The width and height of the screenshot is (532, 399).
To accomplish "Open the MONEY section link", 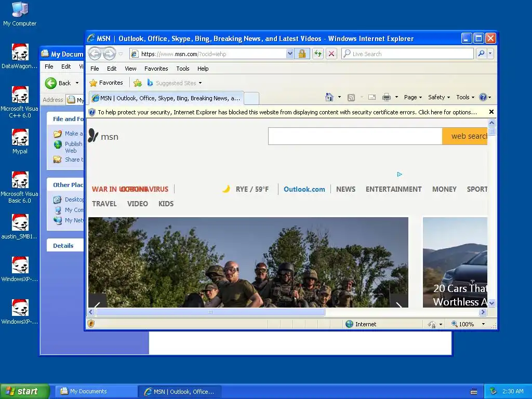I will [444, 189].
